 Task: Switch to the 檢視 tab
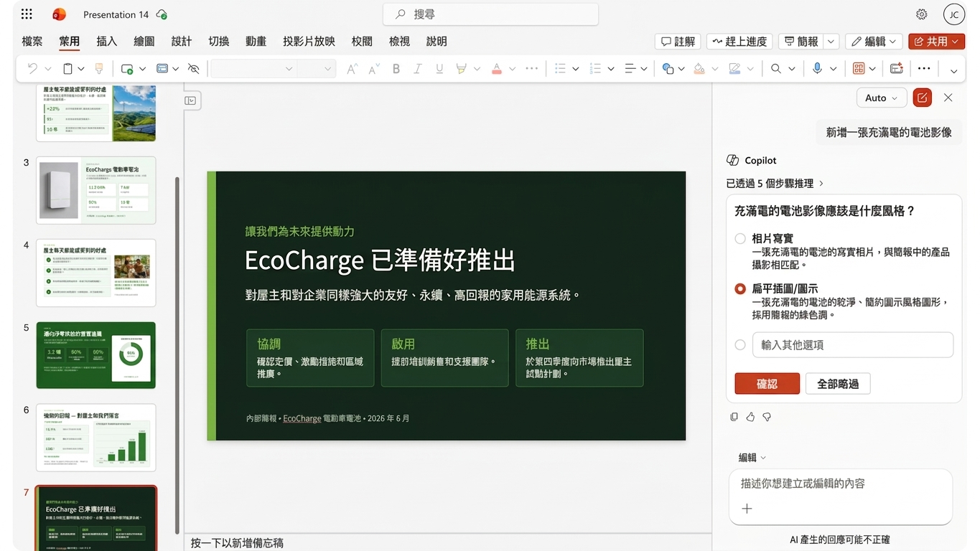point(399,42)
